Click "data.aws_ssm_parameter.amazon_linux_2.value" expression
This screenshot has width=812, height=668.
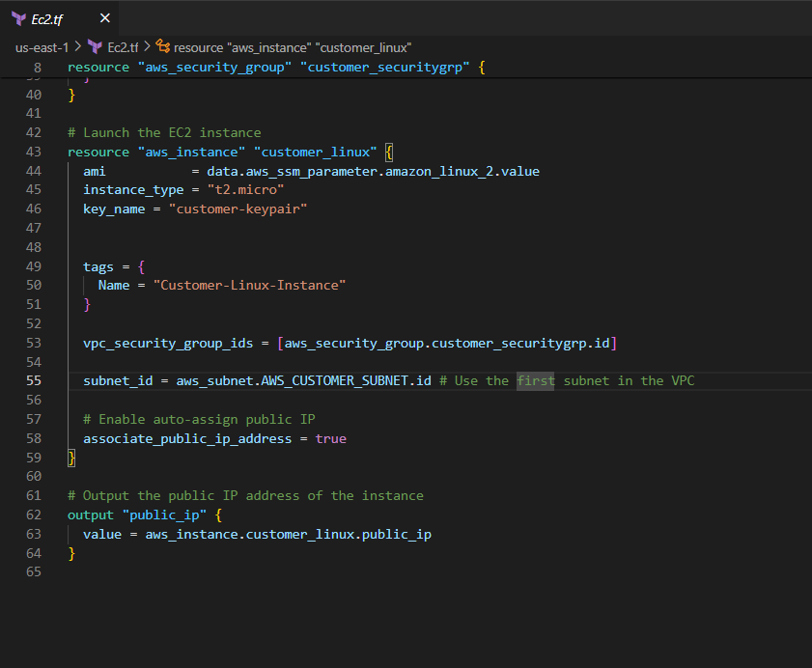[x=374, y=172]
